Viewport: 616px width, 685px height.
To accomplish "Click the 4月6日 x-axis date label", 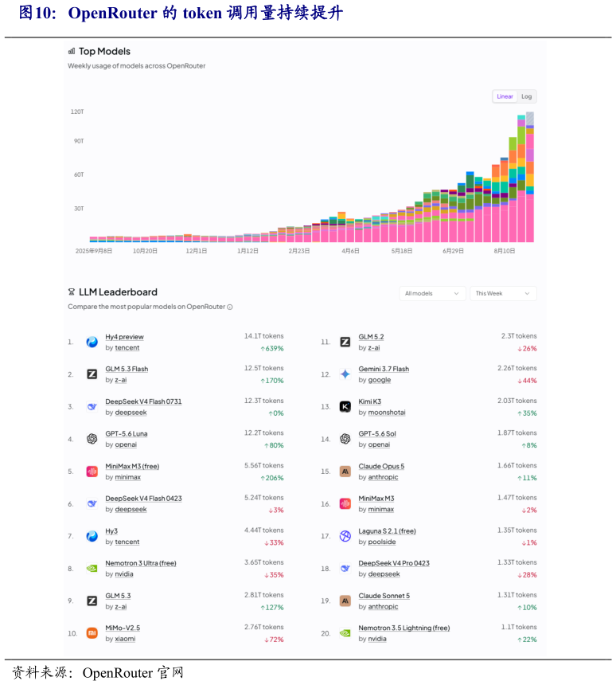I will 350,251.
